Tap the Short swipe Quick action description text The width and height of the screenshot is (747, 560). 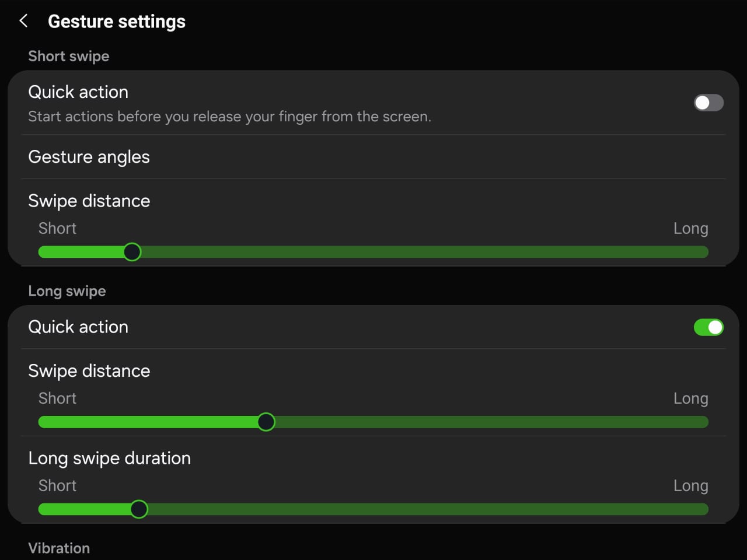tap(229, 117)
